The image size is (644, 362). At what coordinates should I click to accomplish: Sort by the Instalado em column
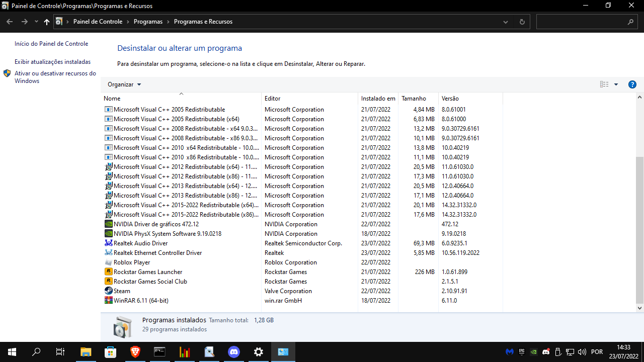point(378,98)
